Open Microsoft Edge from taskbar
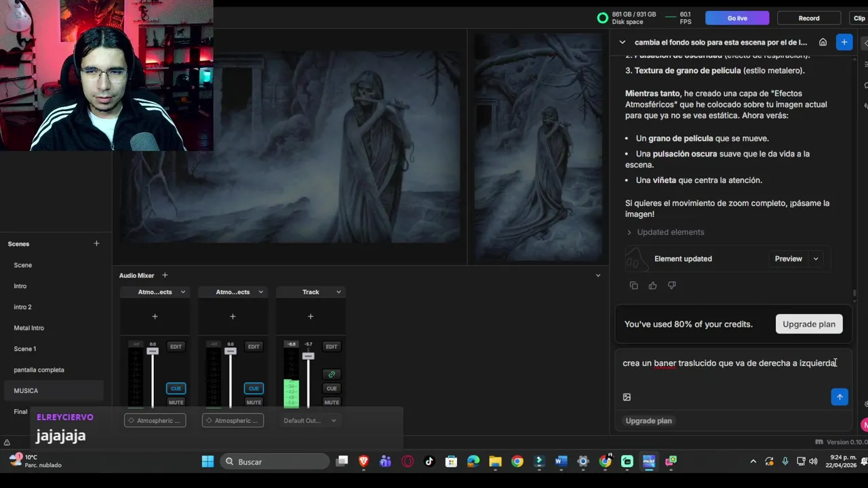Viewport: 868px width, 488px height. click(x=473, y=462)
